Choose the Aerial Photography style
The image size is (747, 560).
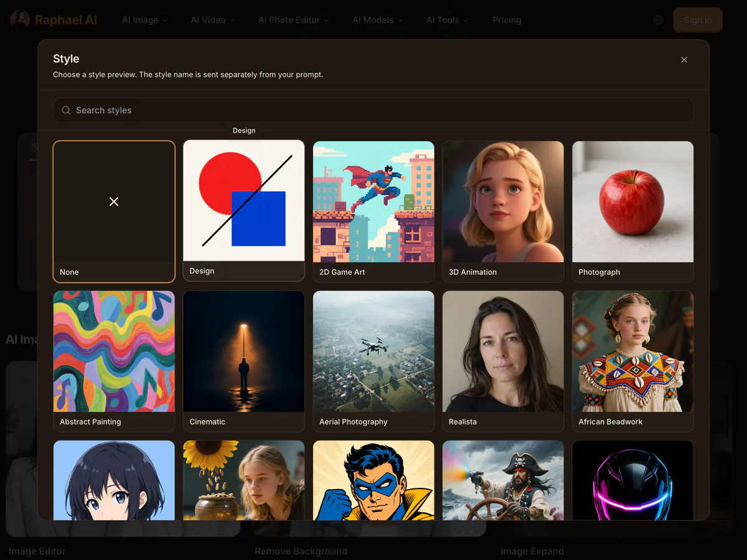tap(374, 362)
